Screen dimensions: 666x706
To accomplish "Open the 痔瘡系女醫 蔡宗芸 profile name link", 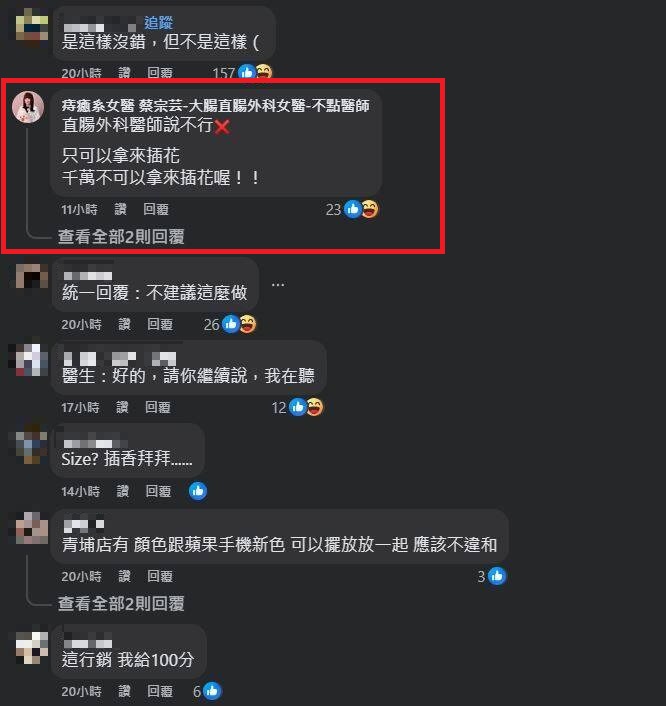I will [215, 105].
